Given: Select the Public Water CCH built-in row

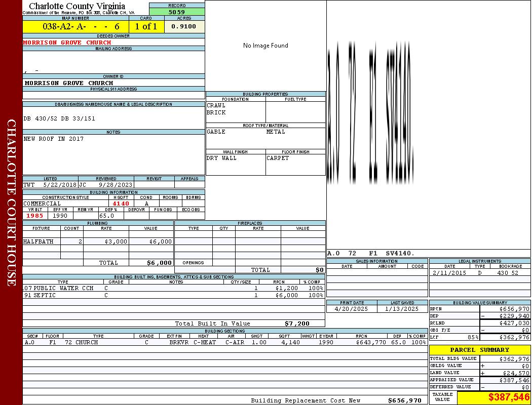Looking at the screenshot, I should [172, 288].
